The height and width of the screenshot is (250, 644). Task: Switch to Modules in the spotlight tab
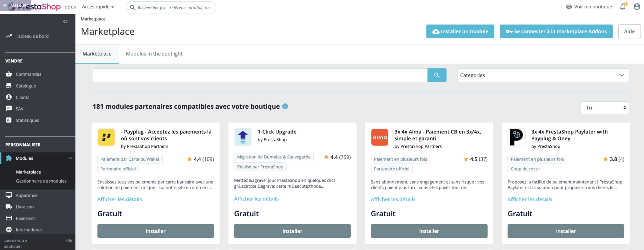pos(154,54)
